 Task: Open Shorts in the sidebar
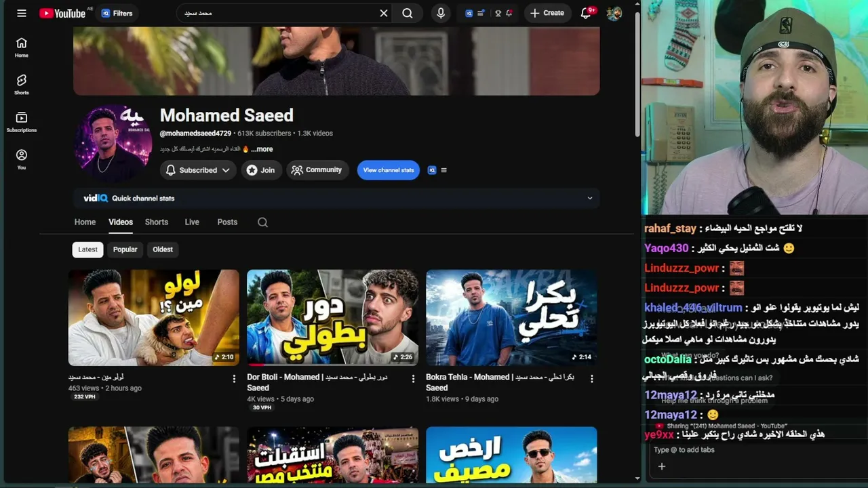coord(22,85)
